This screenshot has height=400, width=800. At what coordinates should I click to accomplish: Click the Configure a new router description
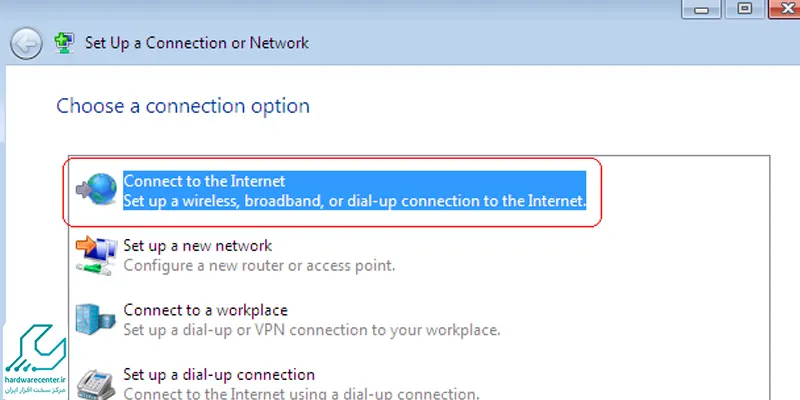point(259,265)
